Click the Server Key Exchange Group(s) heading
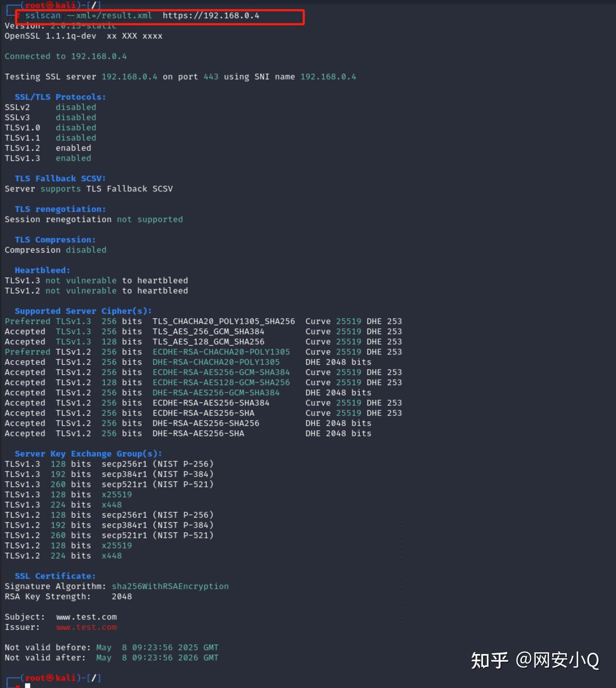This screenshot has width=616, height=688. 88,454
